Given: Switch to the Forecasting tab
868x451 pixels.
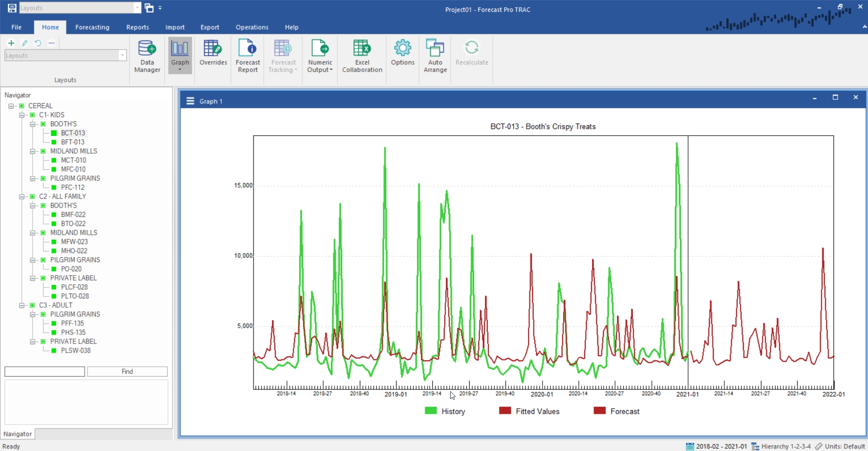Looking at the screenshot, I should click(92, 27).
